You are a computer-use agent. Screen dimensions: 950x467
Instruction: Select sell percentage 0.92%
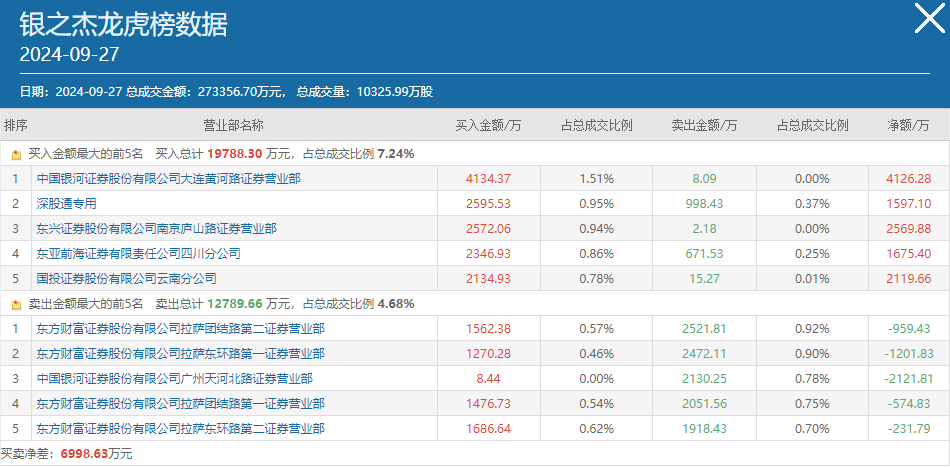tap(812, 329)
